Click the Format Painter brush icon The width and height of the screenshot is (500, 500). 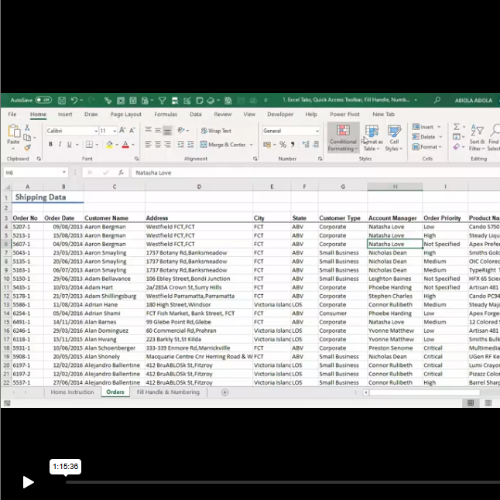click(27, 147)
